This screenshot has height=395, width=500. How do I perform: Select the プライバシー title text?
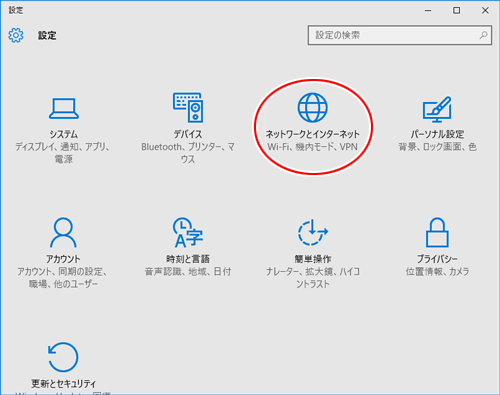point(437,259)
